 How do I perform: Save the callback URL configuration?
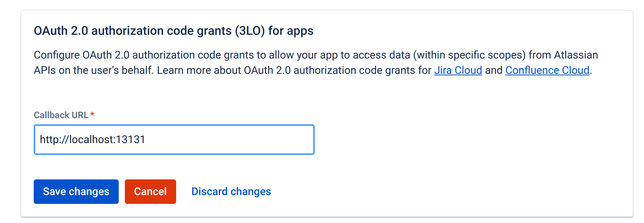click(x=76, y=191)
